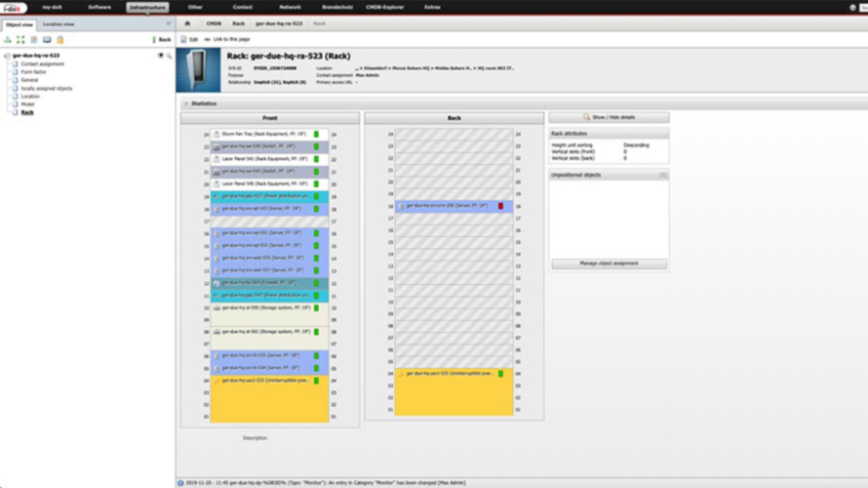Screen dimensions: 868x488
Task: Click the magnifier icon beside tree root
Action: click(169, 56)
